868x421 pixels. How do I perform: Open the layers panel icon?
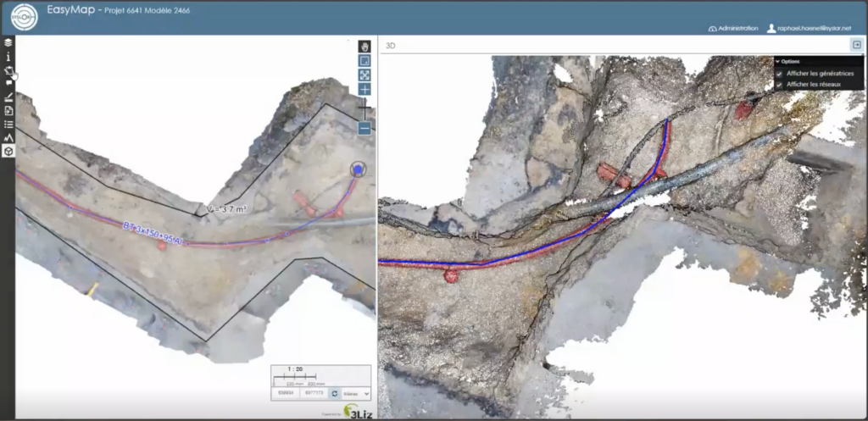point(8,42)
